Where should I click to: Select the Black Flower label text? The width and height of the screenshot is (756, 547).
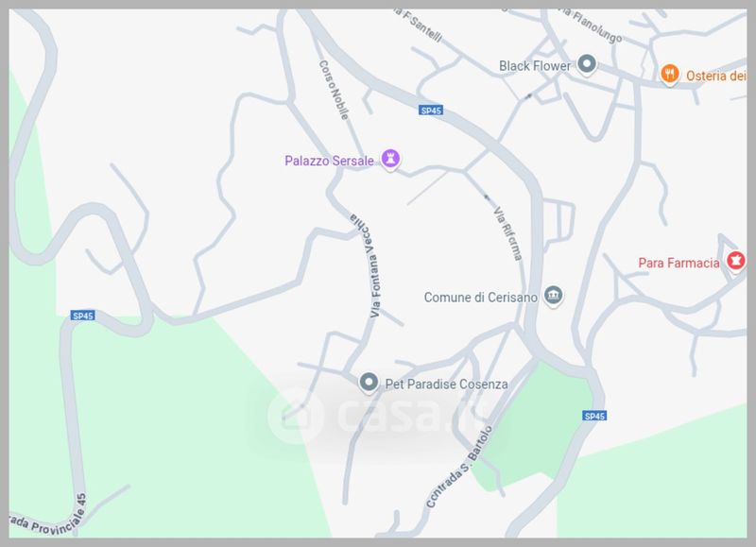(535, 66)
